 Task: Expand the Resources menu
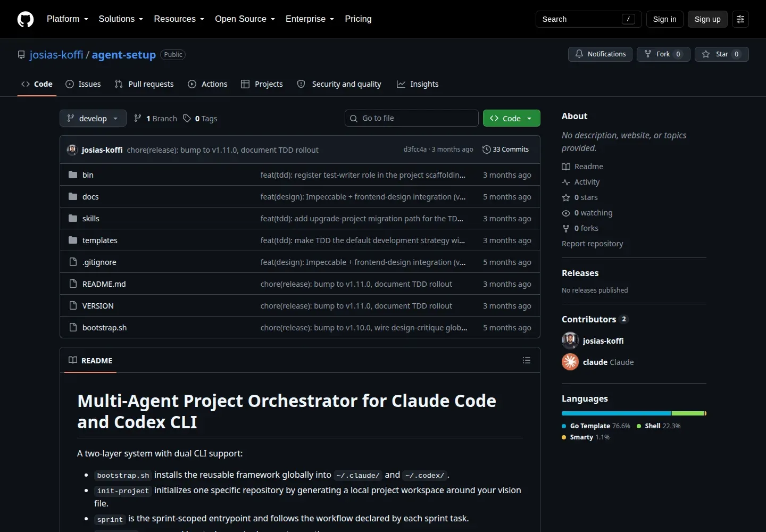179,19
